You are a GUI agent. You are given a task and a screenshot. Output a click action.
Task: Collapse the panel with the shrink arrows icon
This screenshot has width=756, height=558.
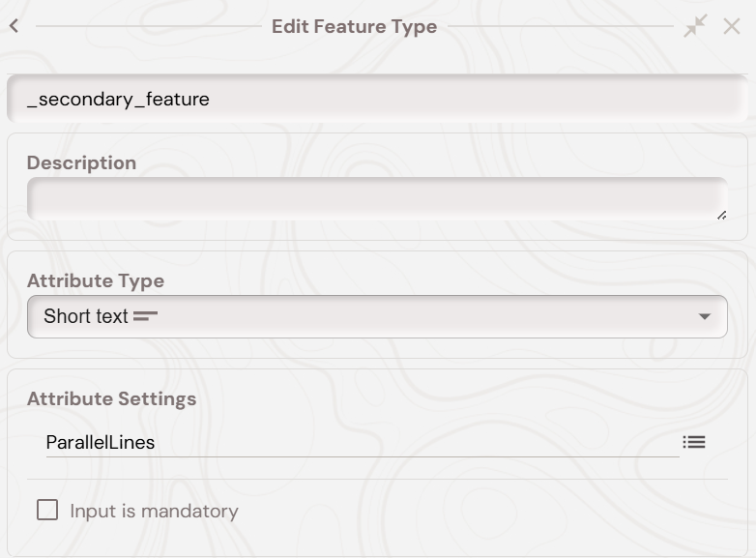(695, 26)
